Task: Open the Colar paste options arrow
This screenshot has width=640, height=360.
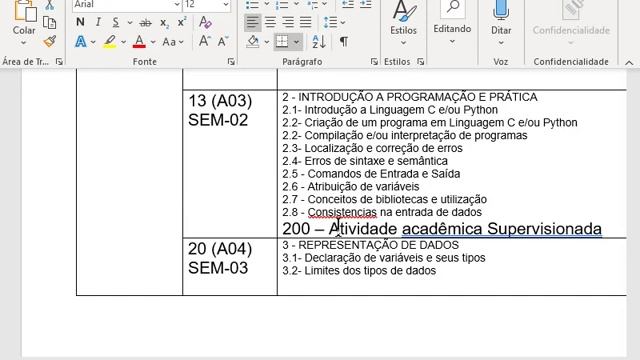Action: point(24,42)
